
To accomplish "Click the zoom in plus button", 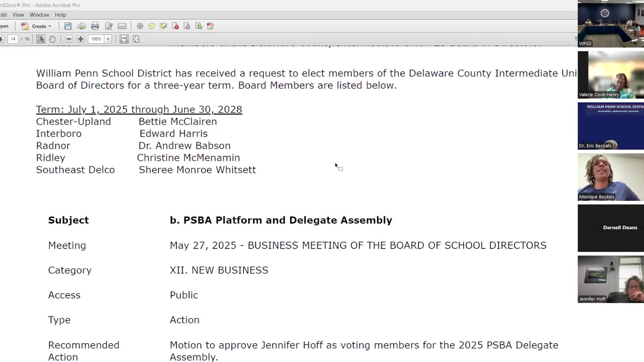I will coord(80,39).
